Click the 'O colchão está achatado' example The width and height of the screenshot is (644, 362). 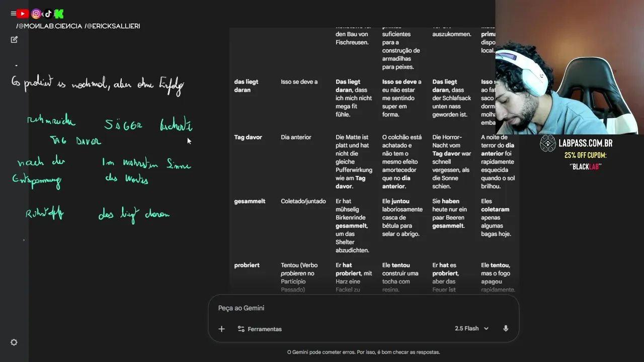pyautogui.click(x=402, y=161)
